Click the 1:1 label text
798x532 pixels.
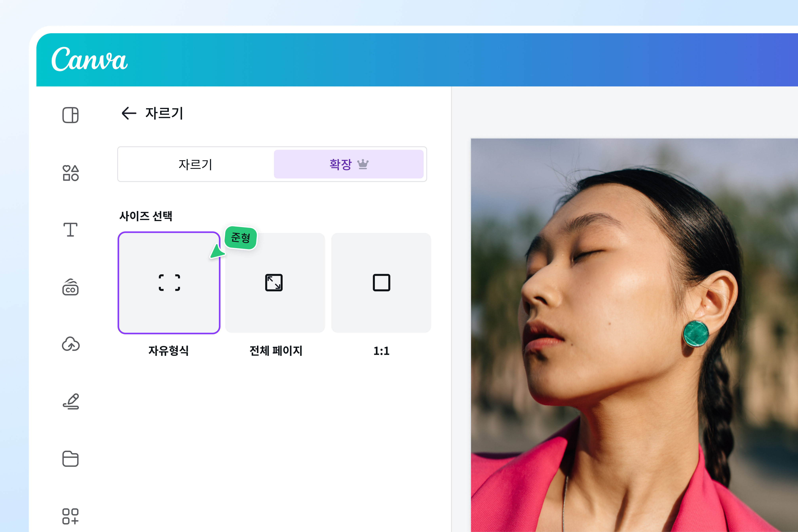tap(381, 351)
